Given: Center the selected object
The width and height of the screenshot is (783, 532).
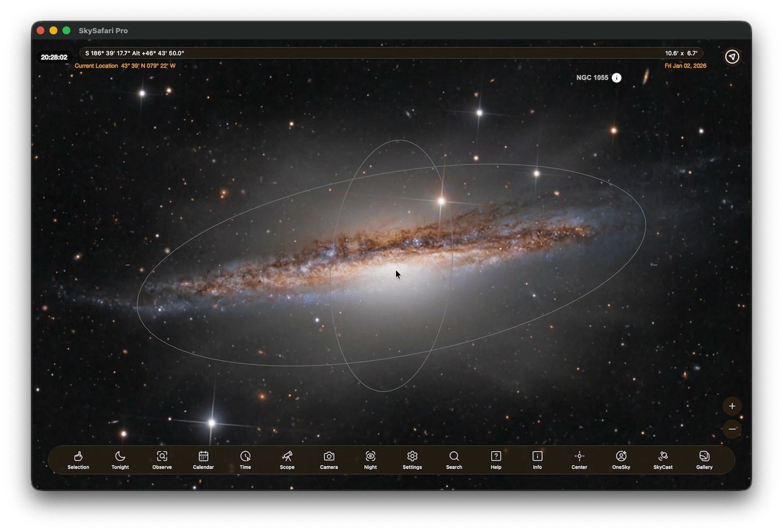Looking at the screenshot, I should coord(579,459).
